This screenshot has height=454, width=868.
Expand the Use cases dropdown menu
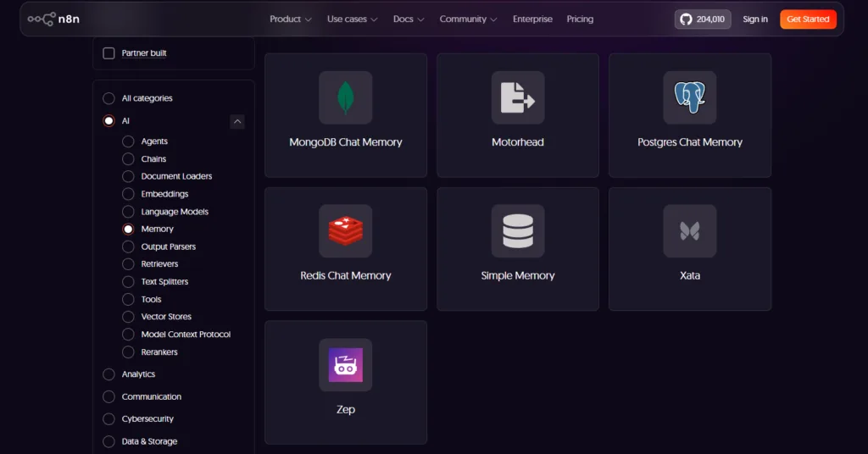352,19
